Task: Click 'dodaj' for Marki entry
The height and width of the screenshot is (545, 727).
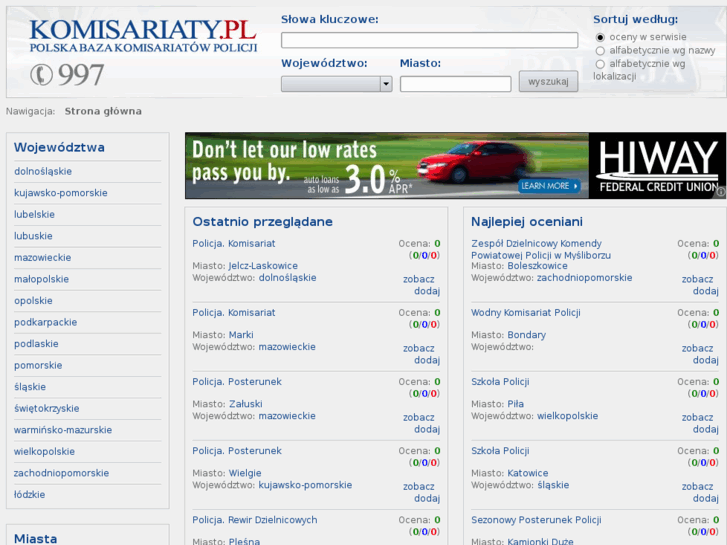Action: (x=427, y=360)
